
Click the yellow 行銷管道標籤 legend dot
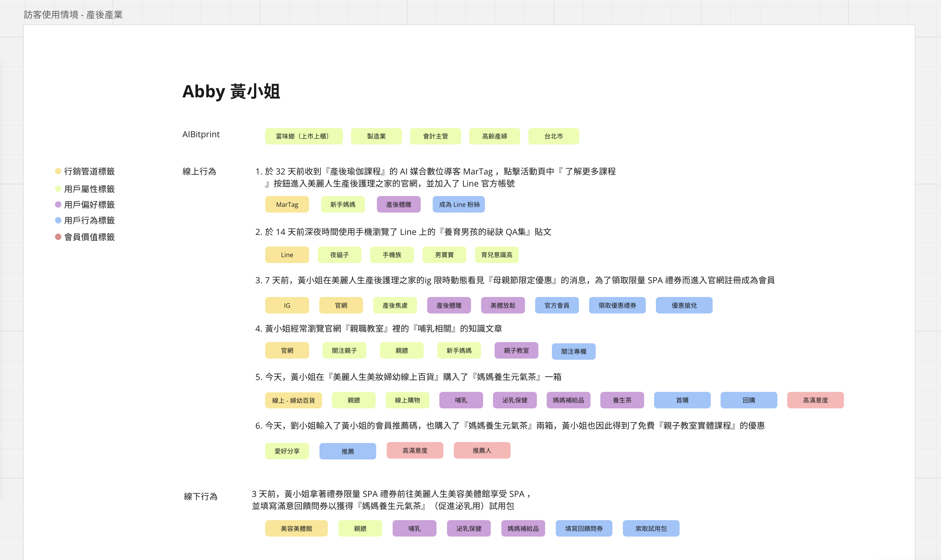[x=58, y=171]
